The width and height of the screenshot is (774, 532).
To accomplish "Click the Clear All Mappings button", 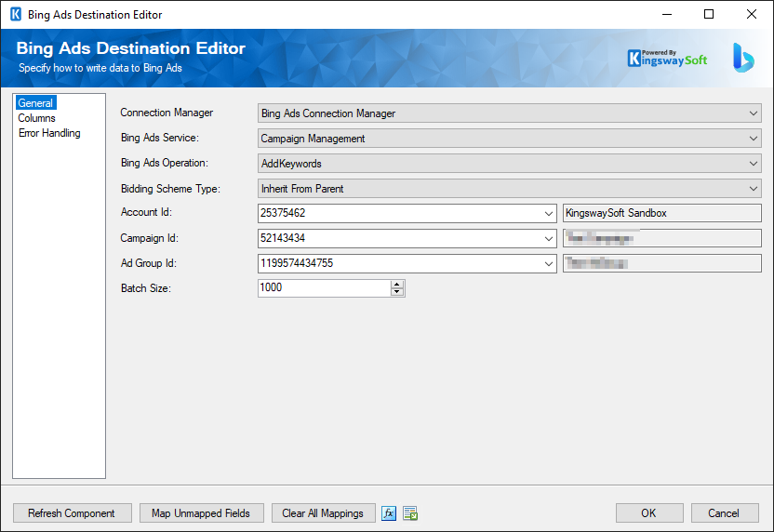I will [323, 513].
